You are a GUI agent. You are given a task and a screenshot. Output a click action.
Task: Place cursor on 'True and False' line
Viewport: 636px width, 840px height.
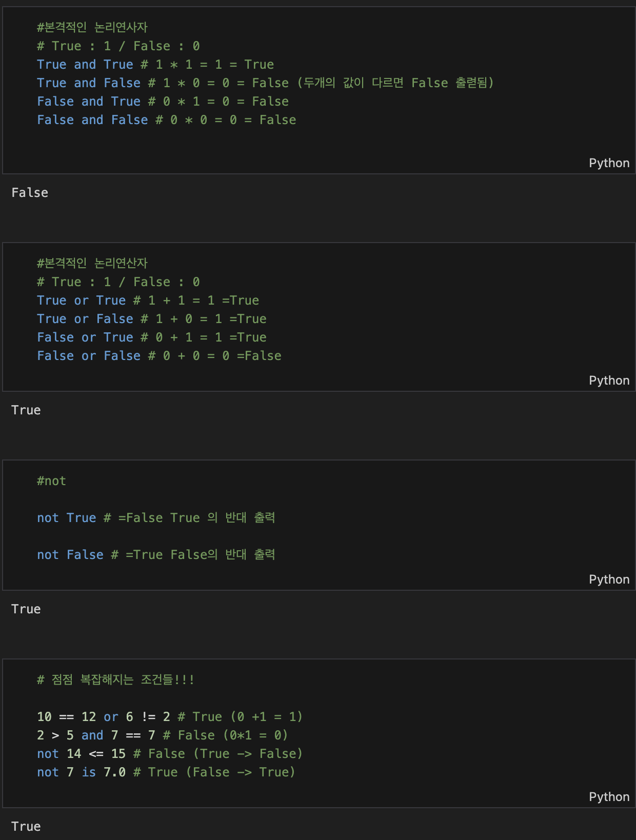point(265,83)
